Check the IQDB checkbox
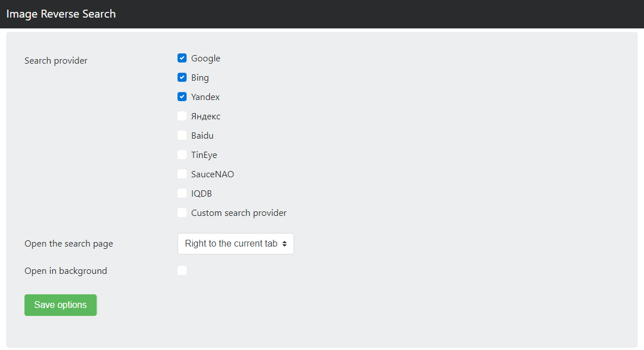This screenshot has width=644, height=350. pos(182,193)
